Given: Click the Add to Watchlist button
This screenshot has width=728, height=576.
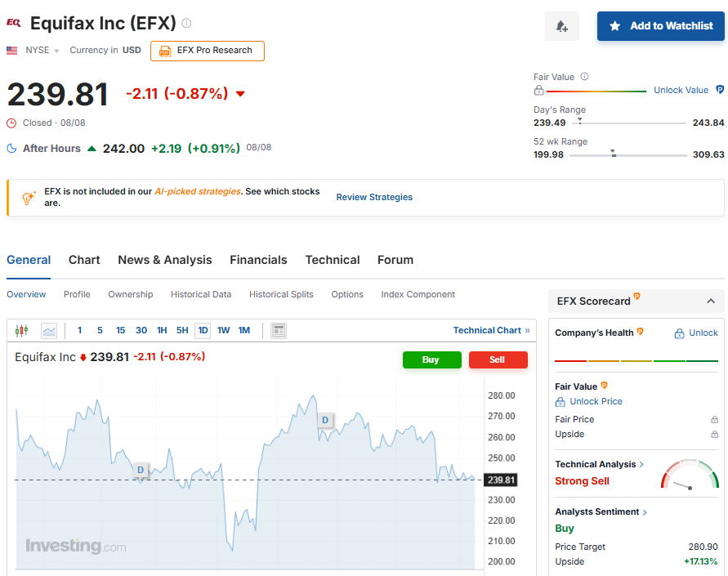Looking at the screenshot, I should tap(661, 26).
